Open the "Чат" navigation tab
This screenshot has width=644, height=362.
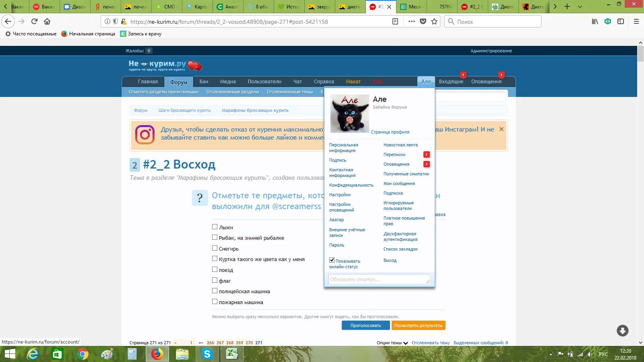click(x=297, y=81)
